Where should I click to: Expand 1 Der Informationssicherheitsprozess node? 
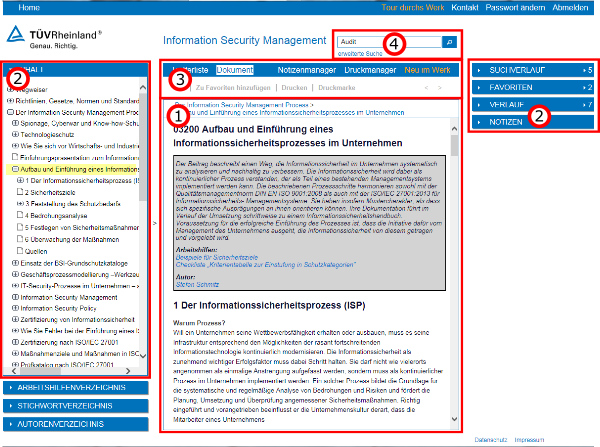20,180
